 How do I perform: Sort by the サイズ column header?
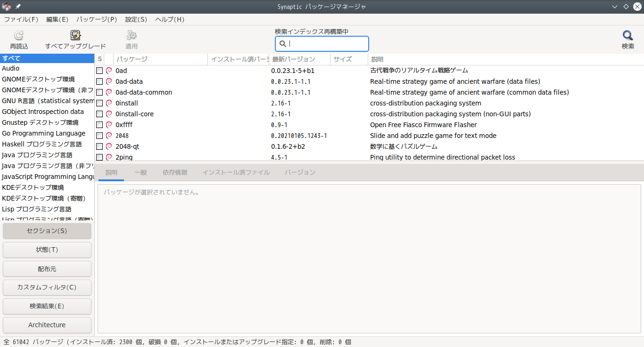[349, 59]
